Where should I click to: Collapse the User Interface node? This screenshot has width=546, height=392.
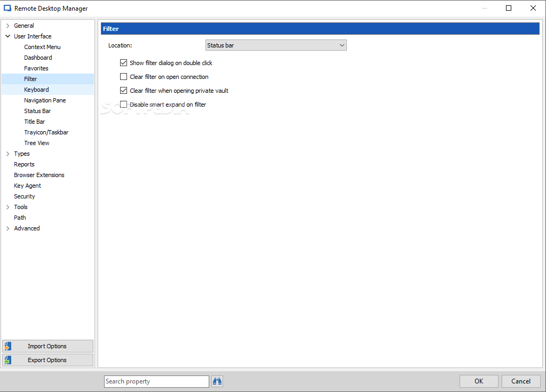point(7,36)
